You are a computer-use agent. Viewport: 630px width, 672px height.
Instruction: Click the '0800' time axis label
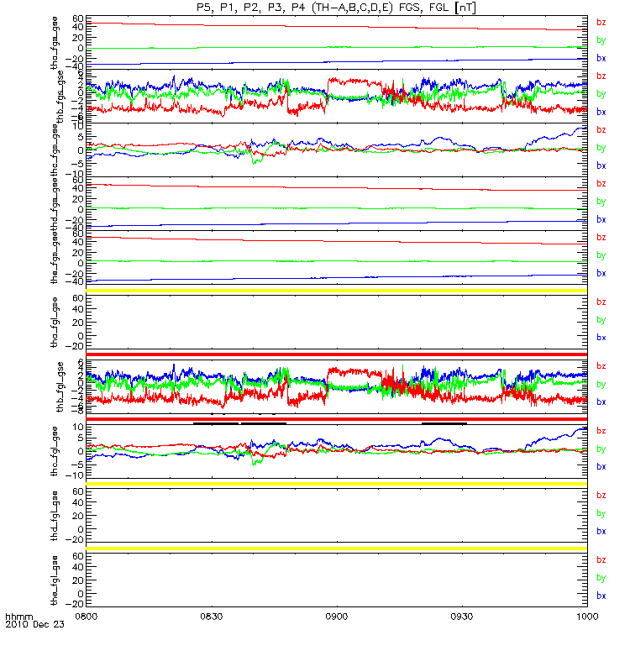pos(87,617)
